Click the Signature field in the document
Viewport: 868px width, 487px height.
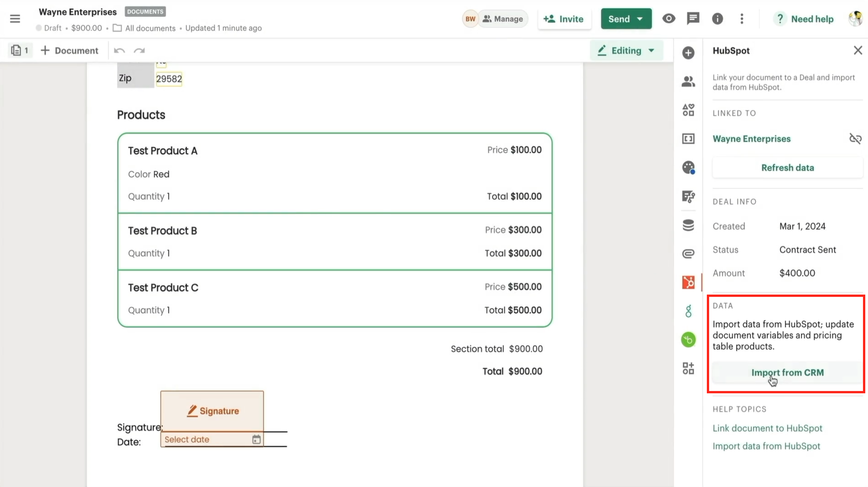(x=212, y=411)
